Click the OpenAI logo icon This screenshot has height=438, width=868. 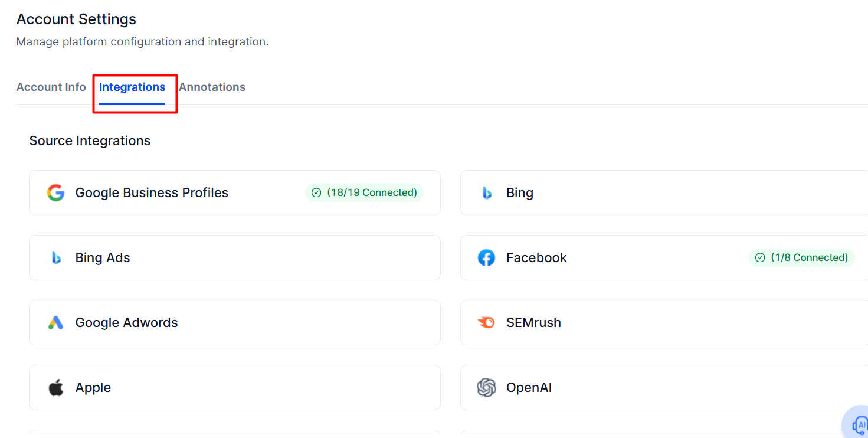[486, 388]
